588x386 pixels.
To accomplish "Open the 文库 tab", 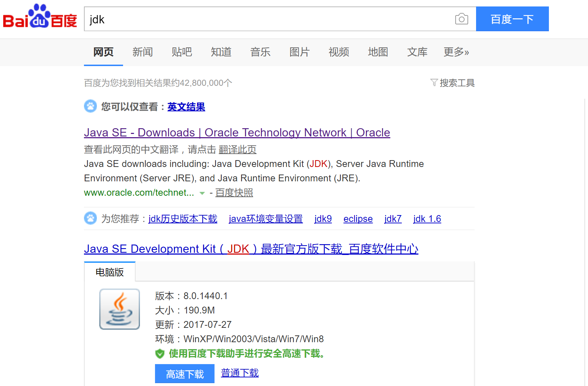I will tap(417, 52).
